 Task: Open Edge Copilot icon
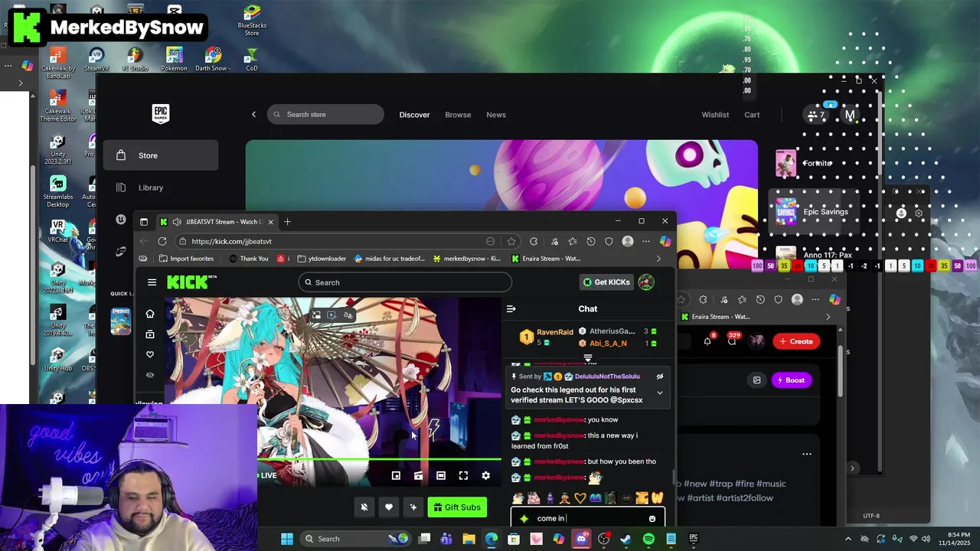(x=665, y=241)
